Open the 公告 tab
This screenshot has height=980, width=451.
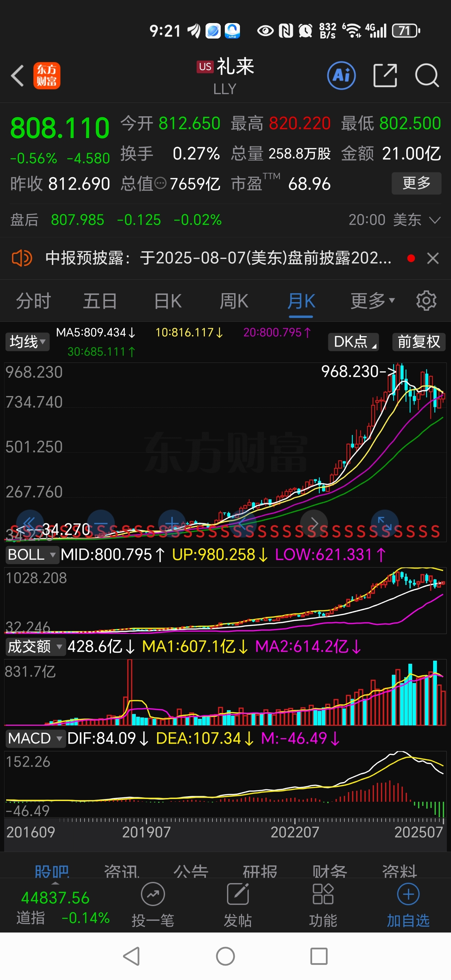point(191,871)
